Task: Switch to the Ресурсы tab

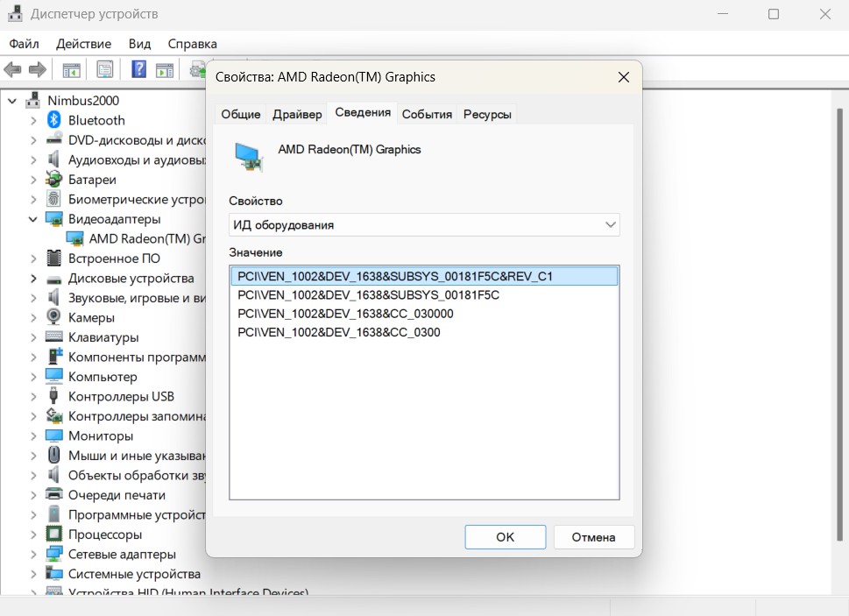Action: [487, 114]
